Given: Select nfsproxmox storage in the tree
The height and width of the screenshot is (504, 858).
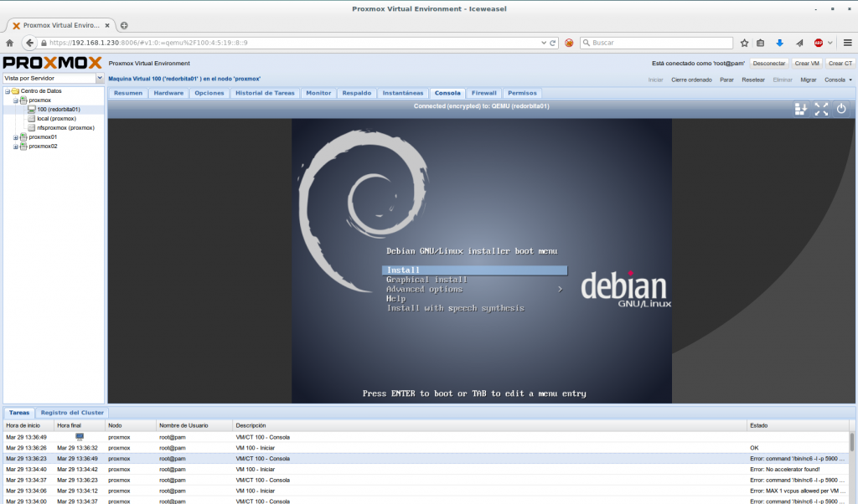Looking at the screenshot, I should (65, 127).
